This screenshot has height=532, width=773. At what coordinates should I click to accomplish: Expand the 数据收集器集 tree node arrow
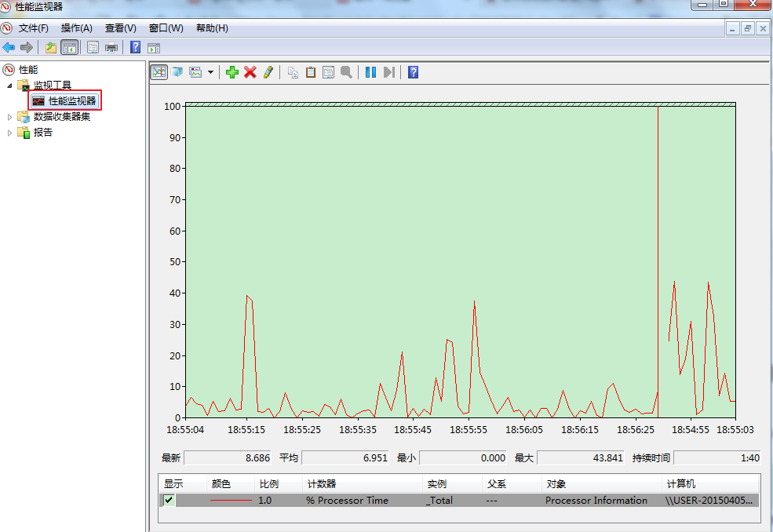point(9,117)
